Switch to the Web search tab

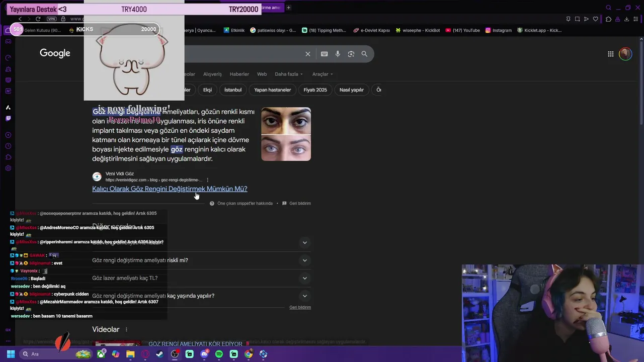point(262,74)
